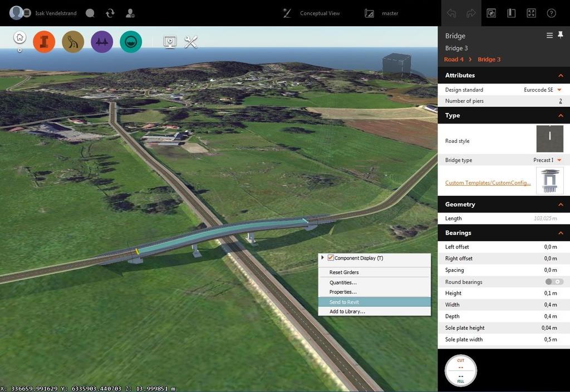Open the user sharing icon
Screen dimensions: 570x392
pyautogui.click(x=130, y=13)
